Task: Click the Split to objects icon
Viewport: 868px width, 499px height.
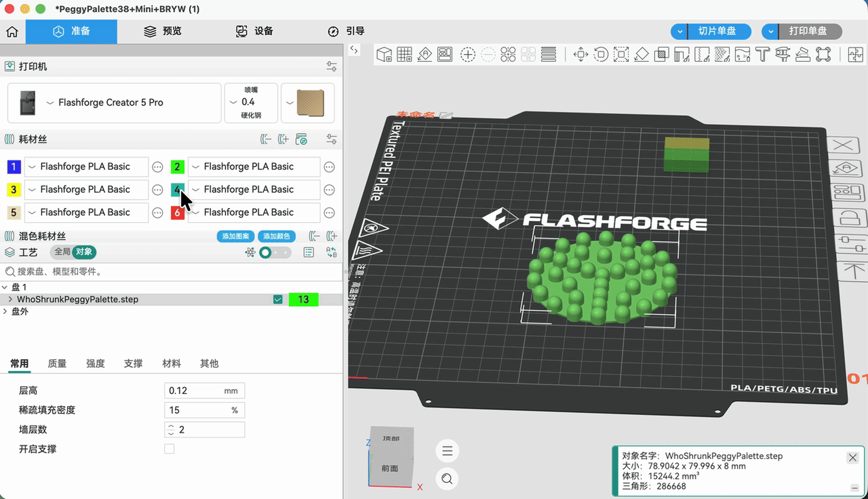Action: 508,55
